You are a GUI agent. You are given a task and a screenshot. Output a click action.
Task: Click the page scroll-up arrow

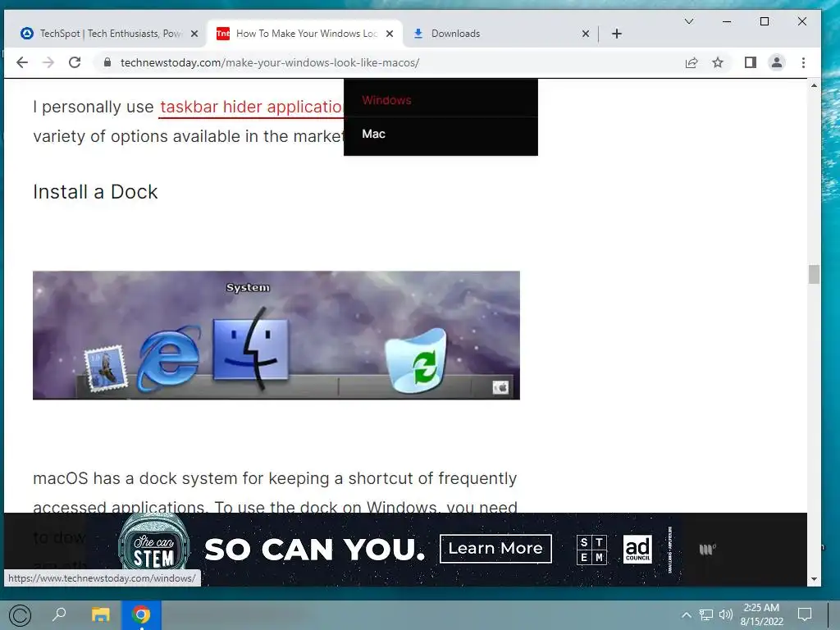[815, 85]
